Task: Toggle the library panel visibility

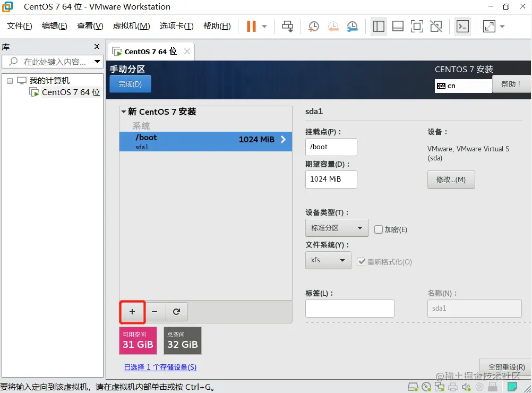Action: coord(379,26)
